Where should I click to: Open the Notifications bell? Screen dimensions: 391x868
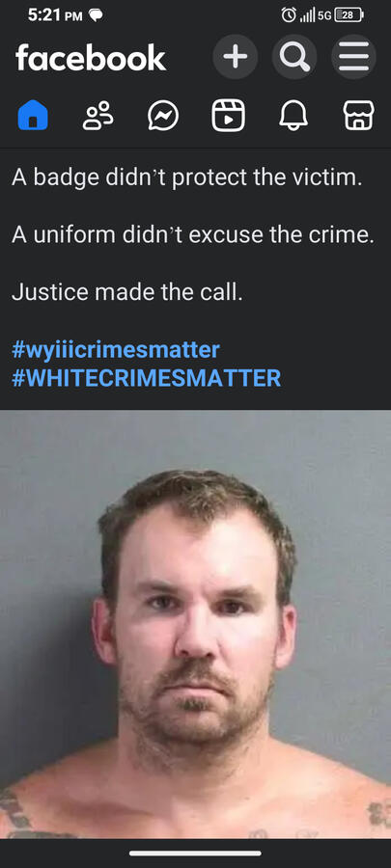coord(293,115)
